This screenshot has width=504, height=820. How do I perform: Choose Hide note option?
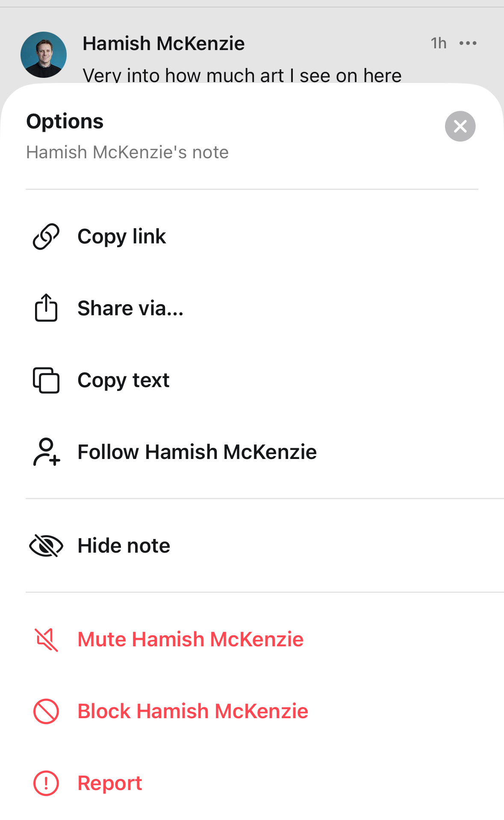coord(252,545)
